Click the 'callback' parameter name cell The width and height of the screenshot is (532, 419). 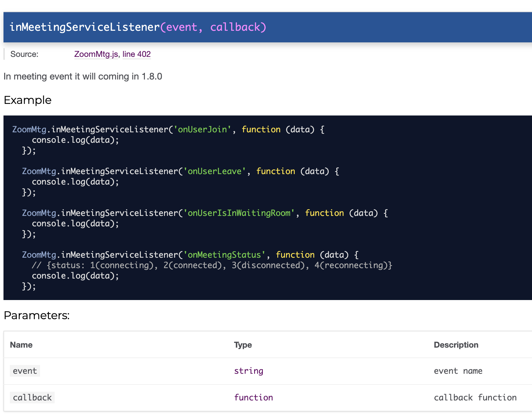tap(32, 398)
